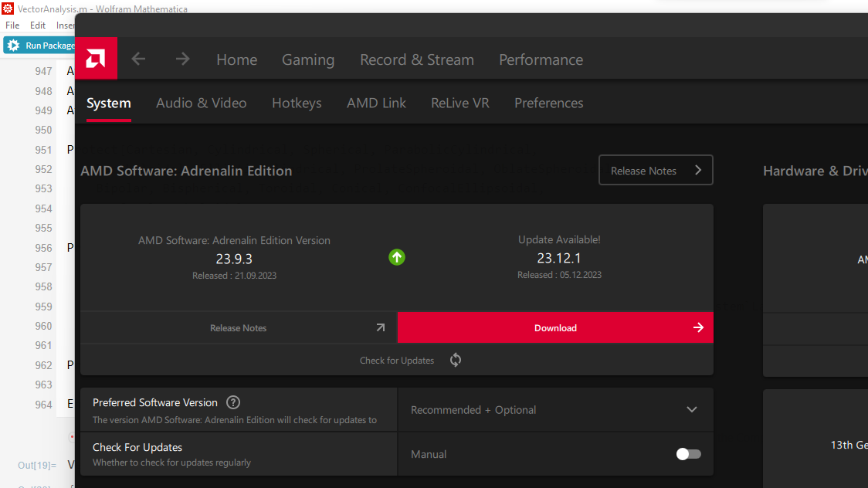Screen dimensions: 868x488
Task: Switch to the ReLive VR sub-tab
Action: (x=460, y=103)
